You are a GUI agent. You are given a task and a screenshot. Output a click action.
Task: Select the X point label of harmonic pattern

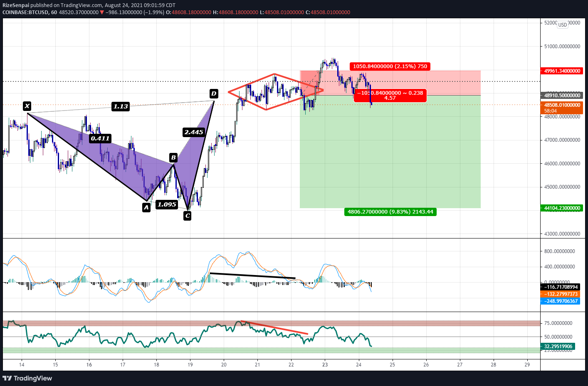(x=27, y=106)
